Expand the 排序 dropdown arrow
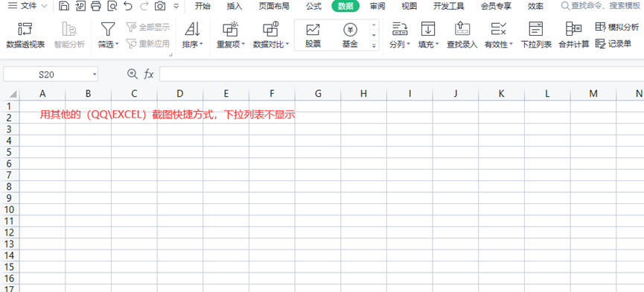644x292 pixels. [x=201, y=44]
